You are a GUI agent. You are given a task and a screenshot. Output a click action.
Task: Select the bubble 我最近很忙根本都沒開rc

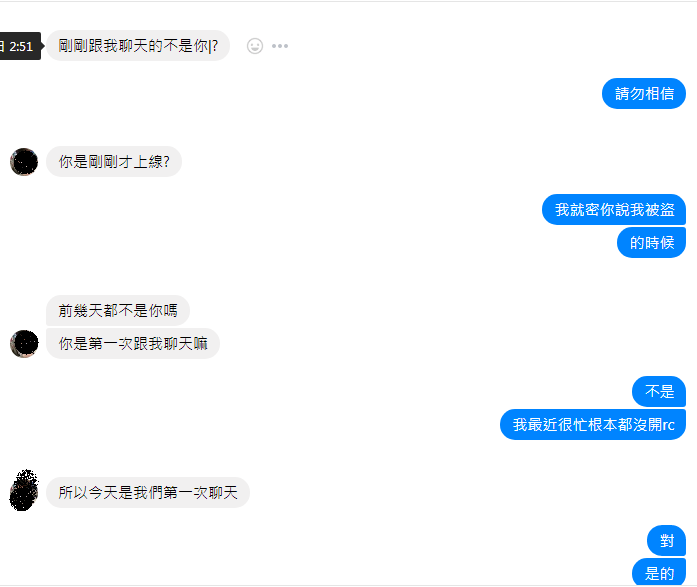[x=593, y=424]
